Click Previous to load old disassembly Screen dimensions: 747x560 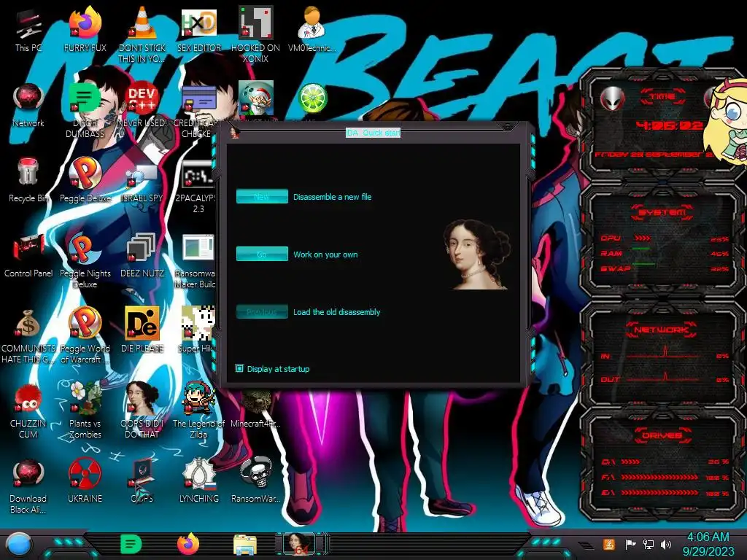tap(262, 312)
